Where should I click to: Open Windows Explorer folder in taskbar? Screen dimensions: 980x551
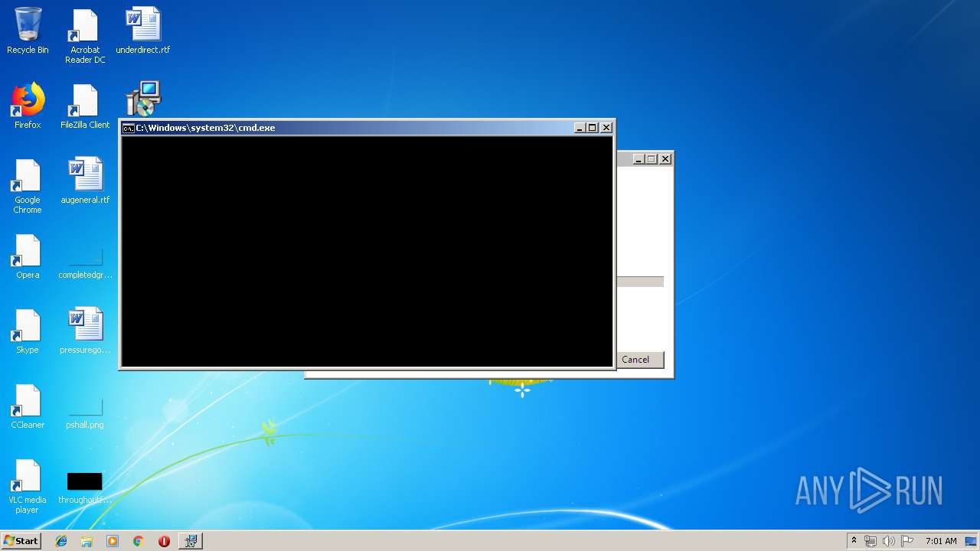[87, 541]
